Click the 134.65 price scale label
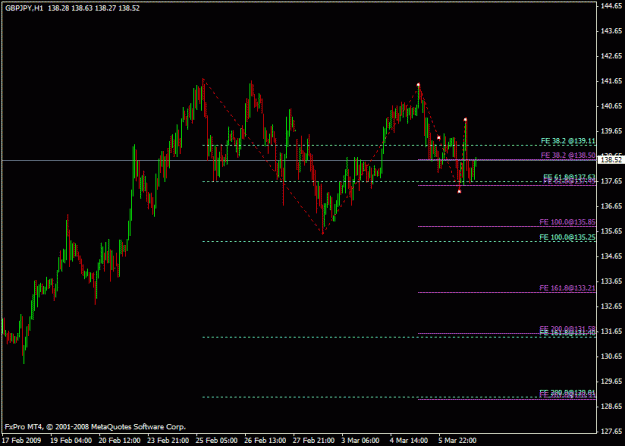This screenshot has height=446, width=625. pyautogui.click(x=611, y=256)
